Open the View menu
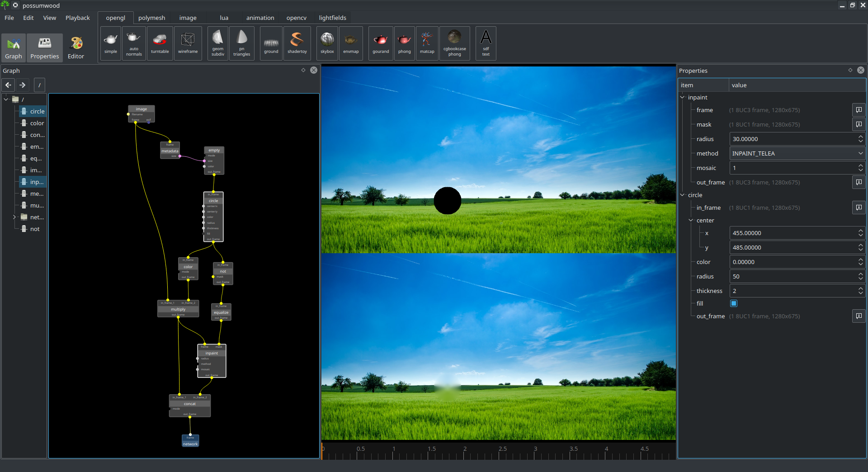Viewport: 868px width, 472px height. (50, 18)
